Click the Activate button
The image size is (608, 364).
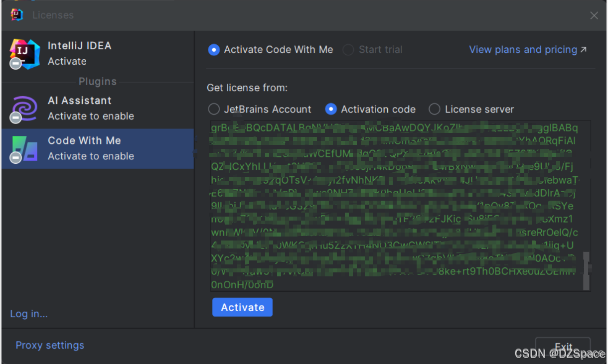coord(242,307)
